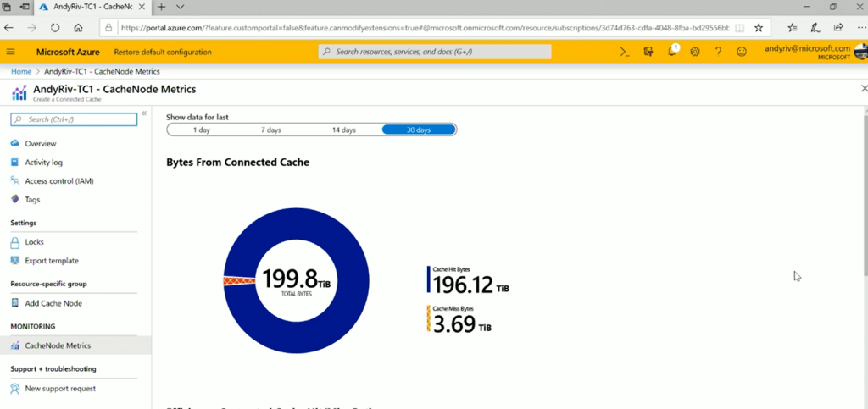Open New support request
The width and height of the screenshot is (868, 409).
[60, 389]
